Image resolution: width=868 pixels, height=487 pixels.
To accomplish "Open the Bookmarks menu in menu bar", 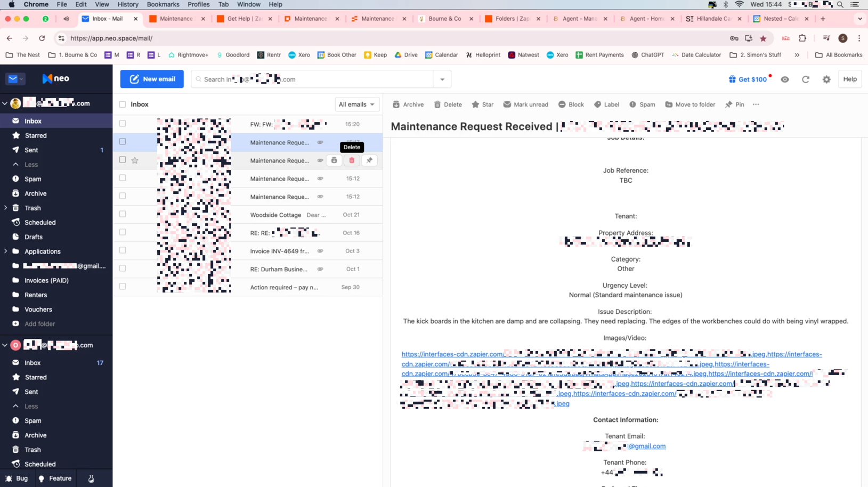I will pyautogui.click(x=163, y=4).
